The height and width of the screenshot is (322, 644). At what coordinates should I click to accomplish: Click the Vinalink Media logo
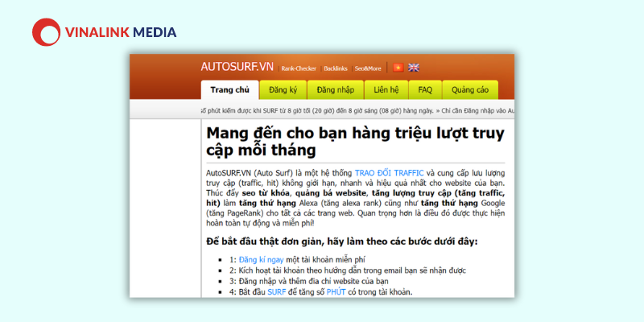pyautogui.click(x=105, y=32)
